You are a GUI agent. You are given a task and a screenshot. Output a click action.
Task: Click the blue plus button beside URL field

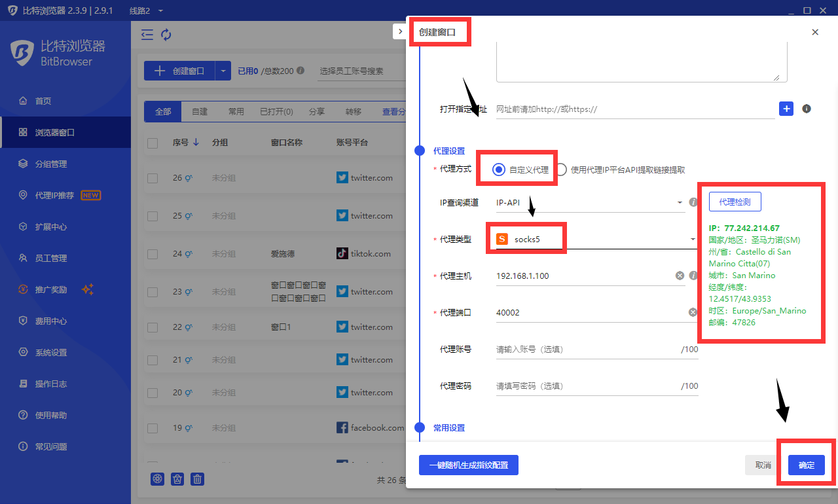(786, 109)
